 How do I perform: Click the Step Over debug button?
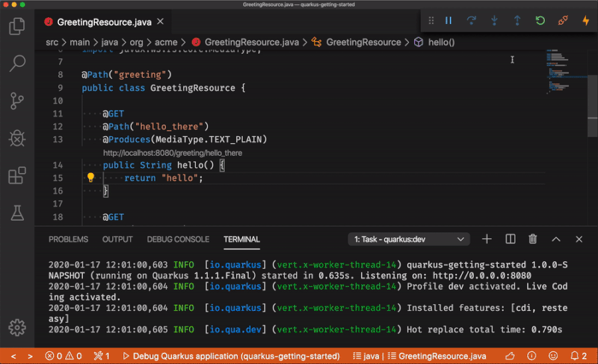coord(471,21)
